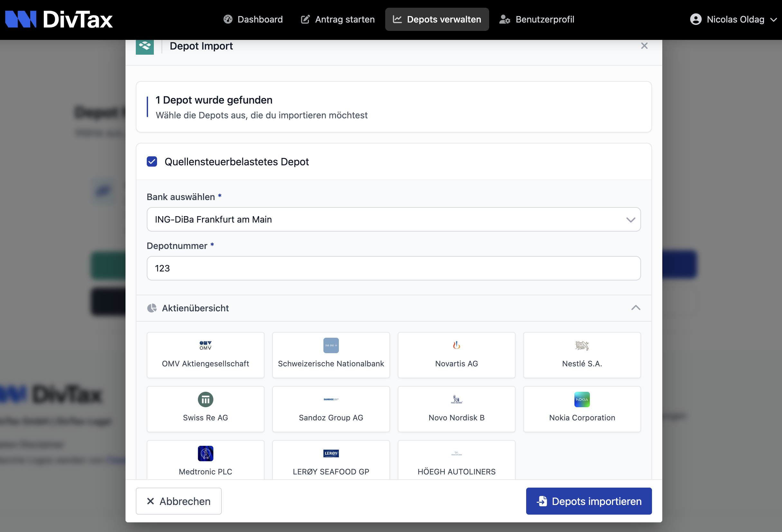Click the HÖEGH AUTOLINERS logo
Image resolution: width=782 pixels, height=532 pixels.
pos(457,453)
